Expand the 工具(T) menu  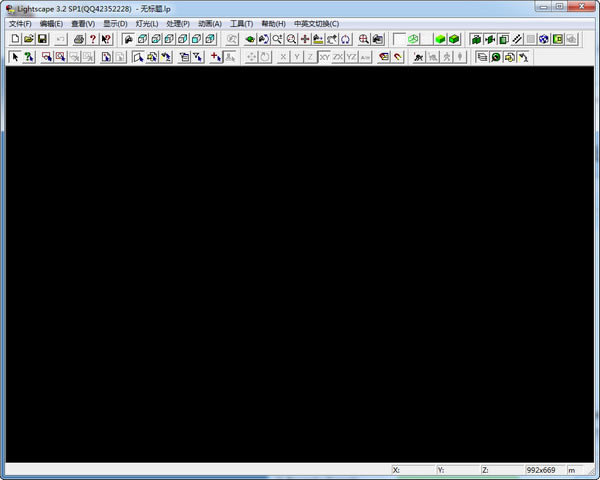tap(241, 23)
